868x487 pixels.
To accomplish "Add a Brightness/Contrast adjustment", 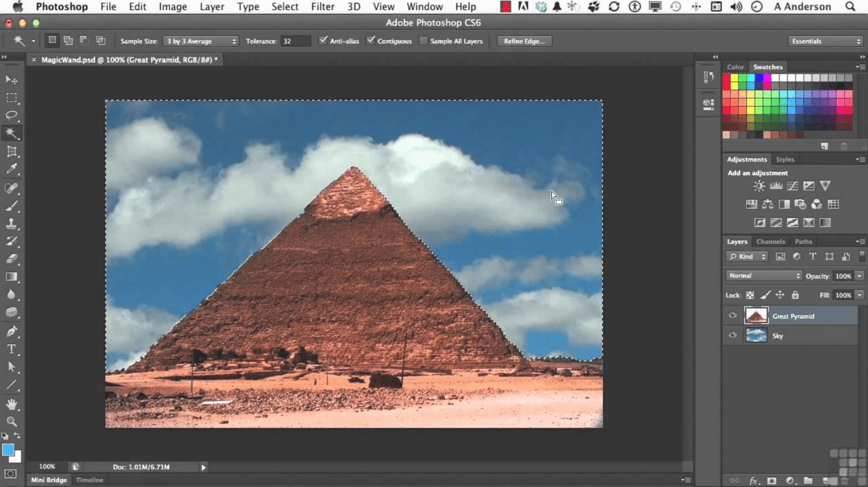I will click(759, 186).
